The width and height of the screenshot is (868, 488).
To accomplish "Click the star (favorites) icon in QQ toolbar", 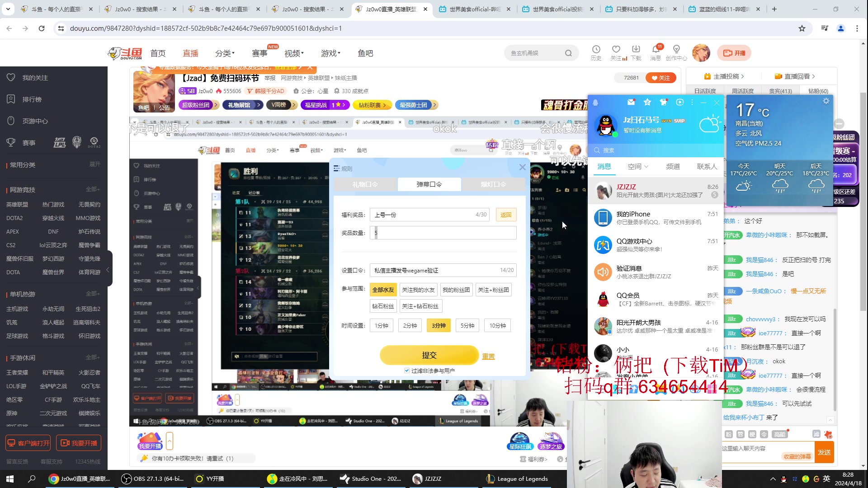I will pos(647,102).
